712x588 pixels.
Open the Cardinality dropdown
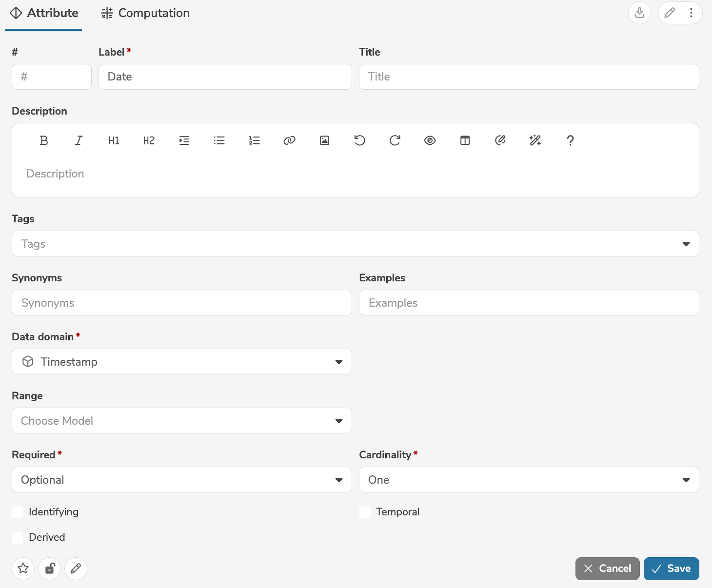click(x=529, y=480)
